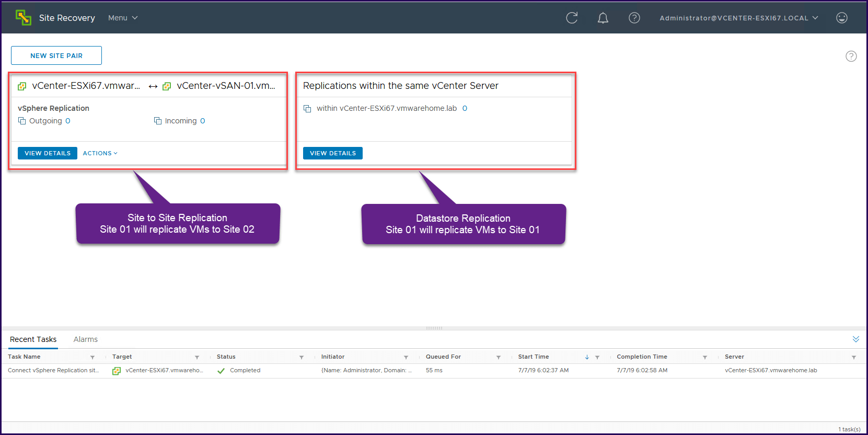The height and width of the screenshot is (435, 868).
Task: Click Replications within the same vCenter Server title
Action: pyautogui.click(x=401, y=86)
